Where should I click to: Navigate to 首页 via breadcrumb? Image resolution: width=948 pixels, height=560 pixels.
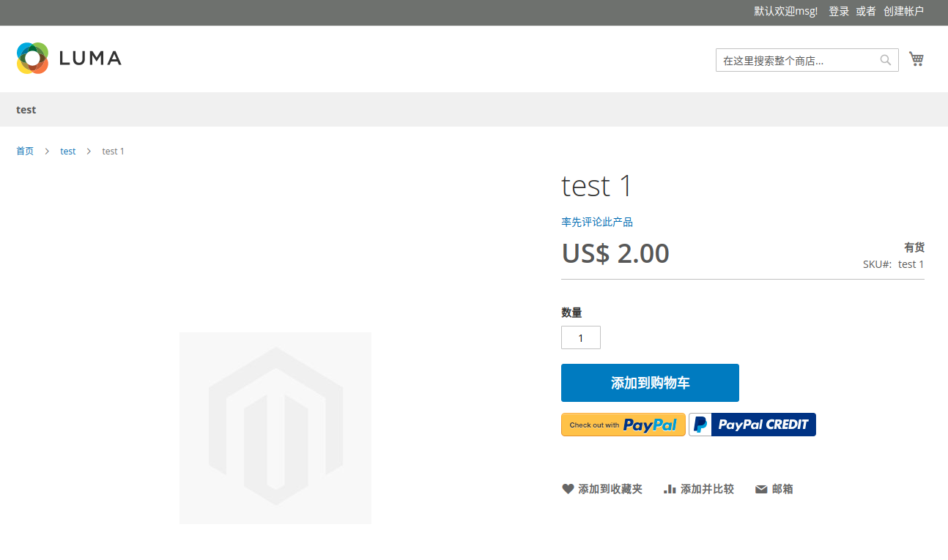click(x=25, y=151)
